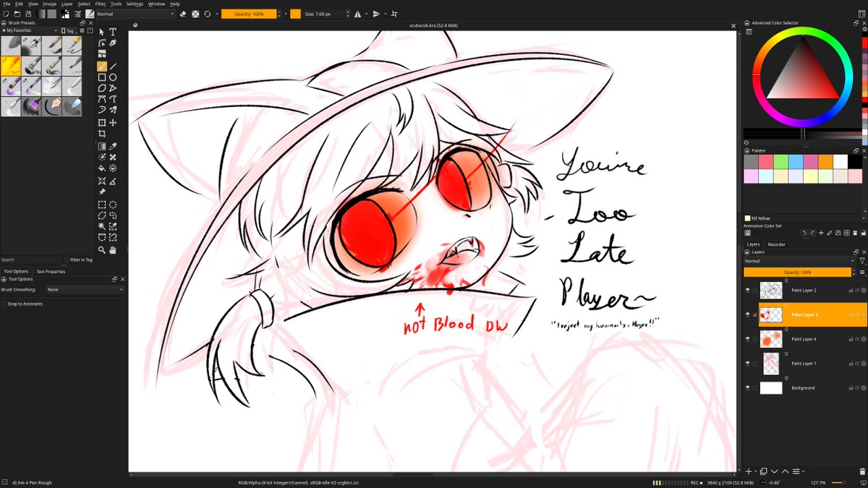Expand horizontal mirror options arrow

[365, 14]
